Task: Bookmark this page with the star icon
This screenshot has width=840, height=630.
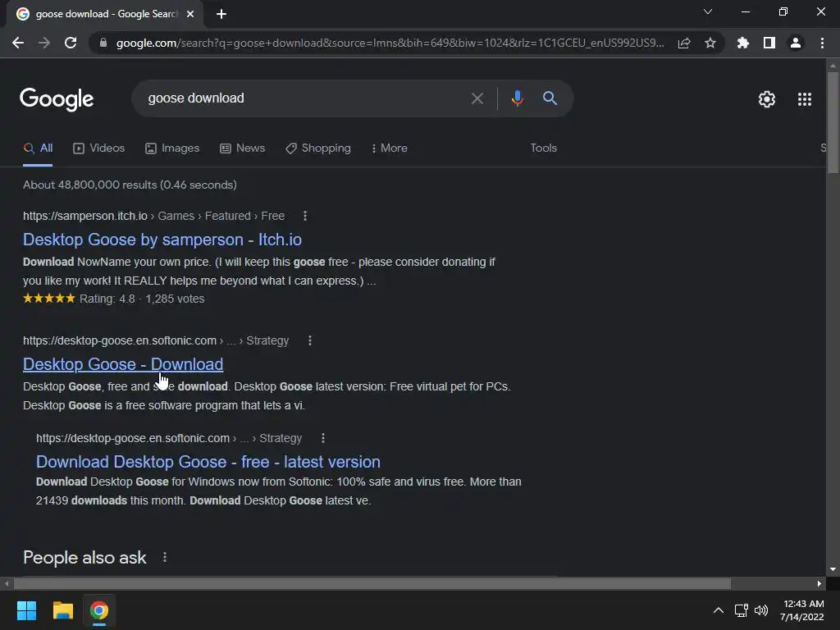Action: pos(710,43)
